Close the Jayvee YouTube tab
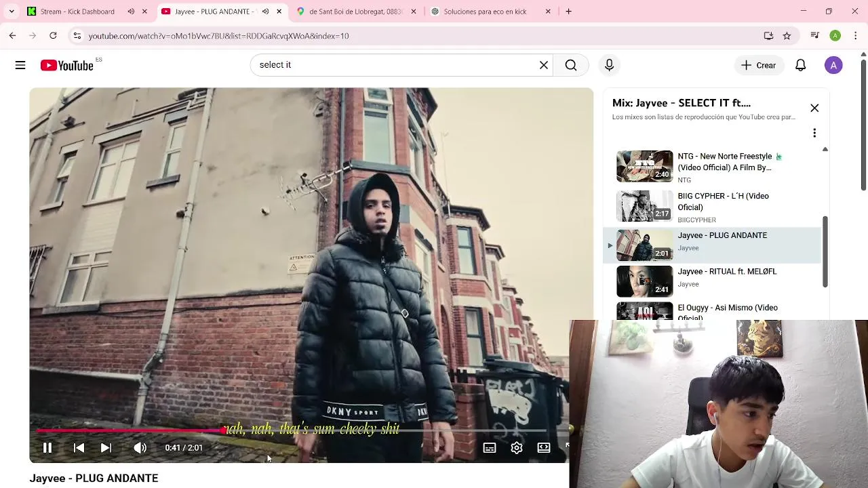This screenshot has width=868, height=488. click(x=279, y=12)
